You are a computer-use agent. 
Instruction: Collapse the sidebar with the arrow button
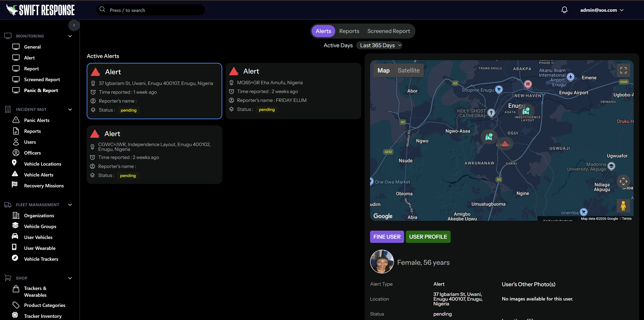[74, 25]
